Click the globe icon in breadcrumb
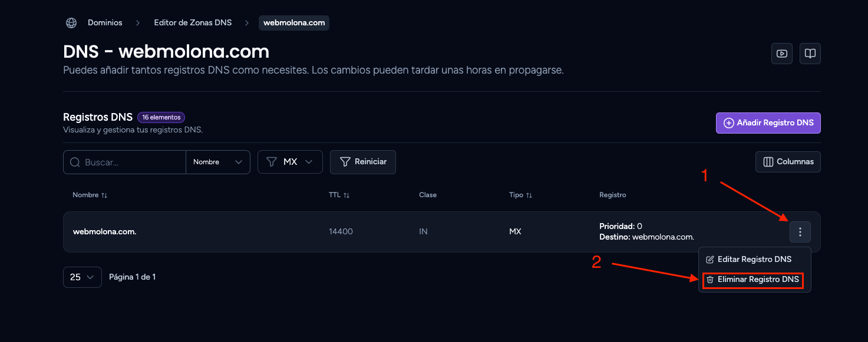Screen dimensions: 868x342 pos(71,23)
